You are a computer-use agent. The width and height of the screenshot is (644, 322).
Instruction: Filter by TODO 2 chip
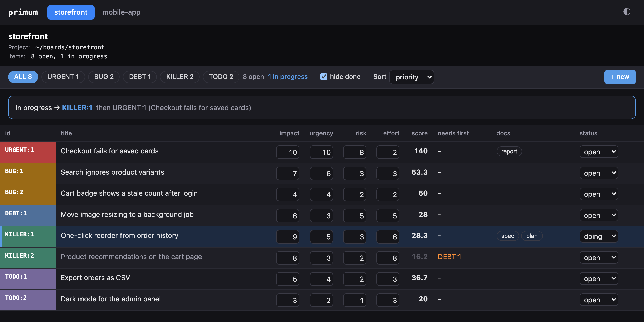click(x=221, y=77)
